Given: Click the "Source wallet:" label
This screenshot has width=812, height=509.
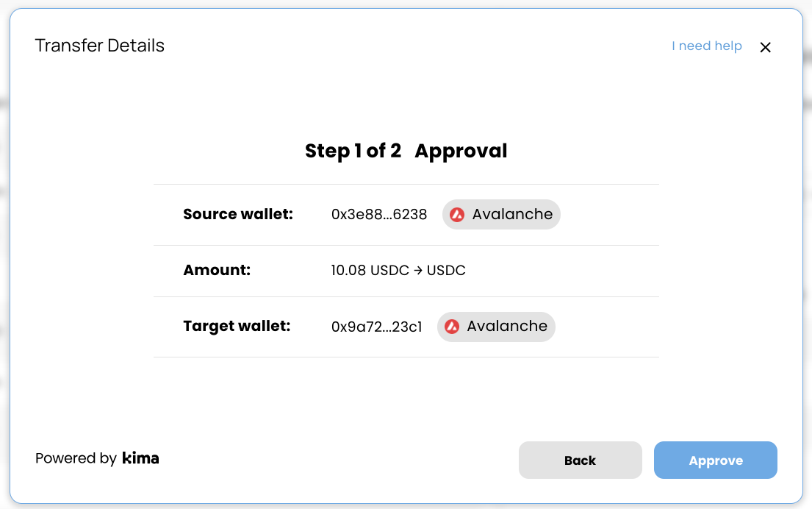Looking at the screenshot, I should coord(238,215).
